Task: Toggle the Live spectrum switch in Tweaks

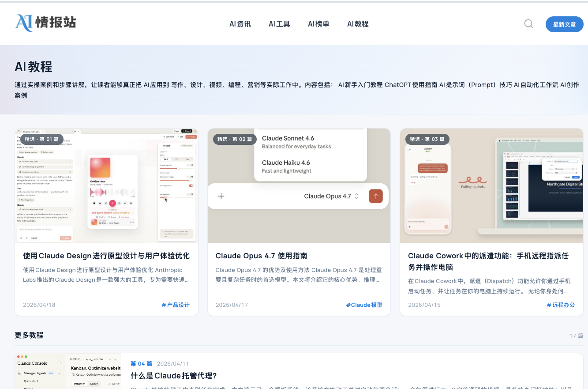Action: point(191,185)
